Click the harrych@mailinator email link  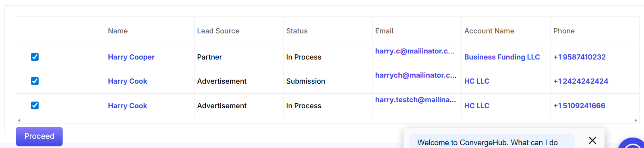tap(416, 75)
